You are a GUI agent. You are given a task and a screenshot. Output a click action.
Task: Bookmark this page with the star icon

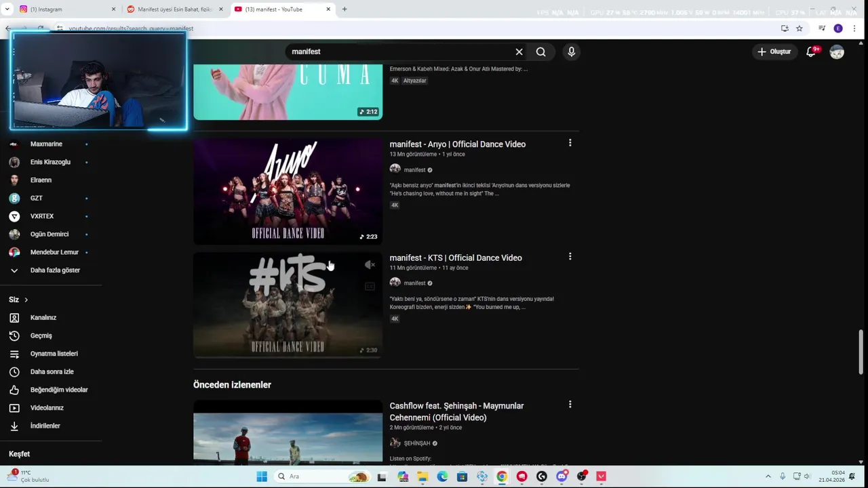(800, 28)
